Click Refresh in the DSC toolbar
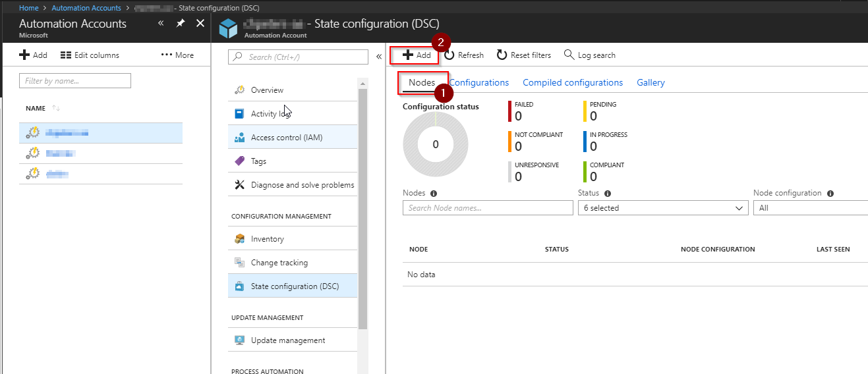The width and height of the screenshot is (868, 374). point(464,55)
